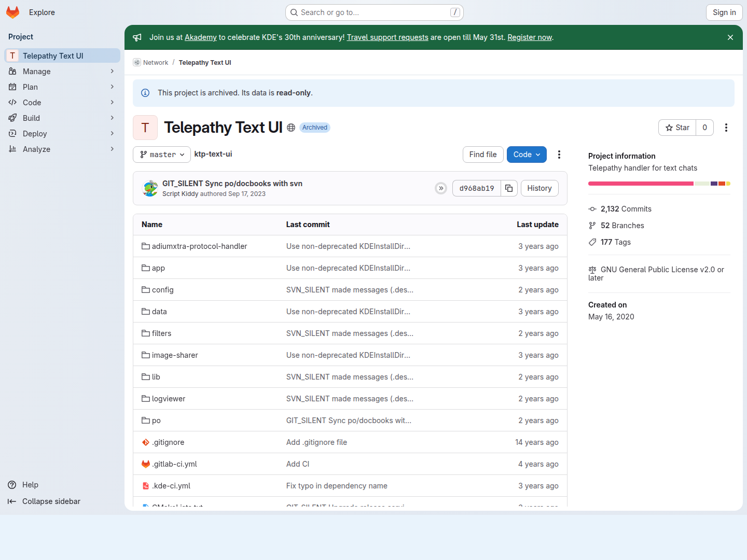Open the config folder

[x=162, y=290]
